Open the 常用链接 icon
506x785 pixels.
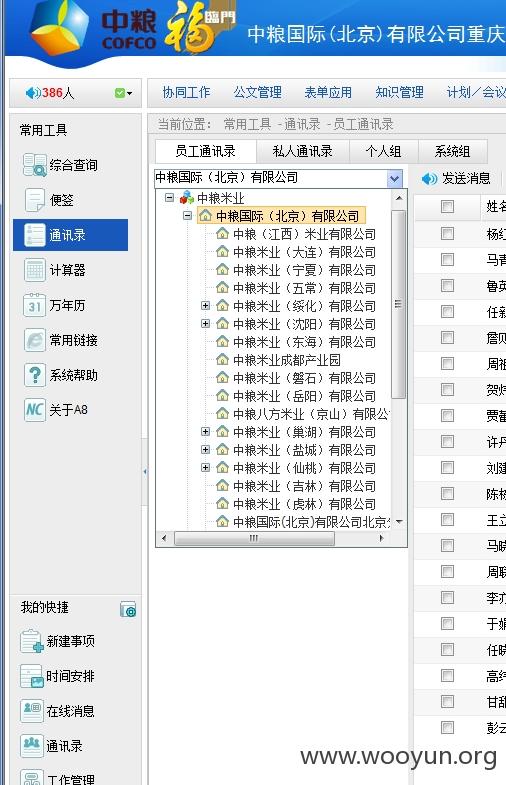click(x=35, y=340)
